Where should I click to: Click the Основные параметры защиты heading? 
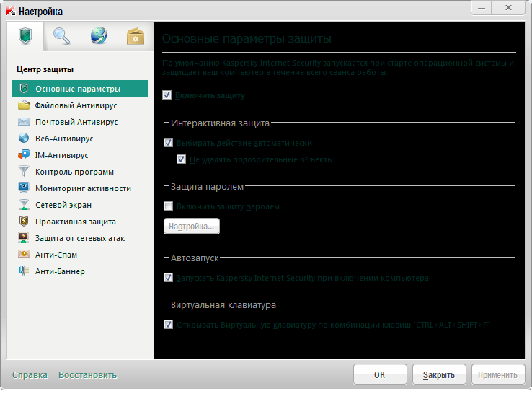point(247,38)
